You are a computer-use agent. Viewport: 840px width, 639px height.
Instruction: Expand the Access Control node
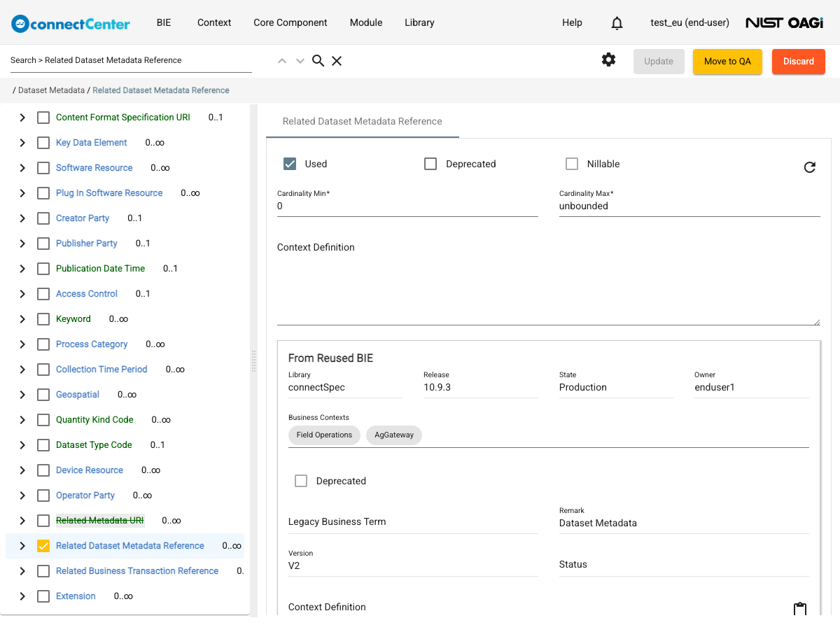coord(22,294)
